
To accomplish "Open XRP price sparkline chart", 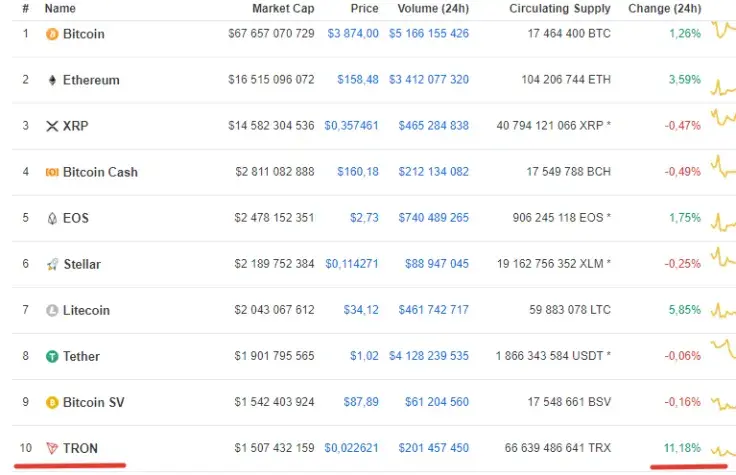I will 723,118.
